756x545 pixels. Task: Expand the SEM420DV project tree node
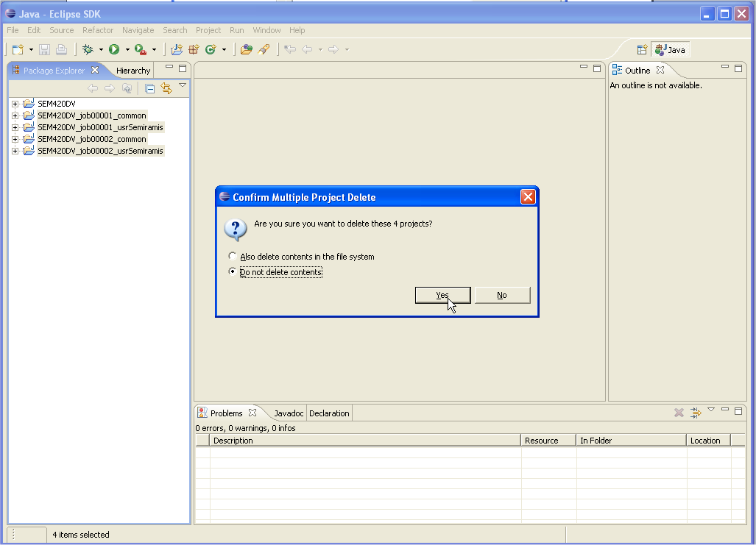coord(15,104)
